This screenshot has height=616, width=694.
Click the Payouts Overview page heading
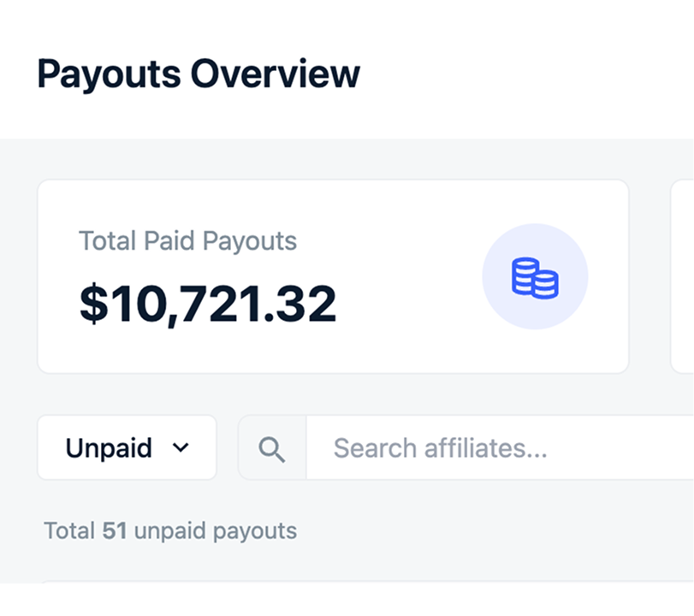[199, 74]
